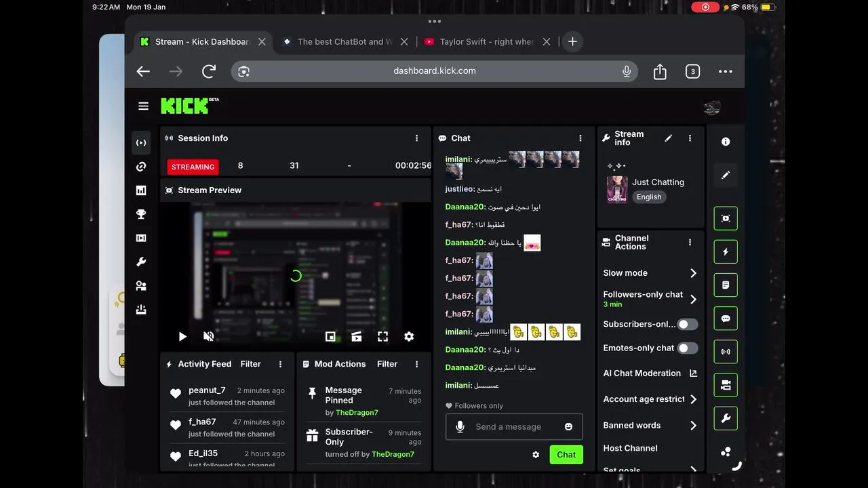The image size is (868, 488).
Task: Open Activity Feed three-dot menu
Action: (280, 364)
